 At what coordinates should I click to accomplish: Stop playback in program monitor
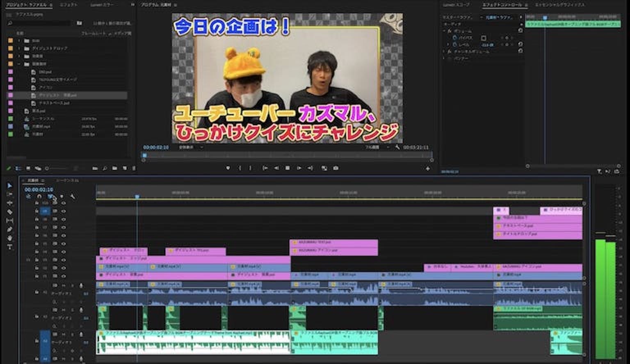tap(288, 168)
